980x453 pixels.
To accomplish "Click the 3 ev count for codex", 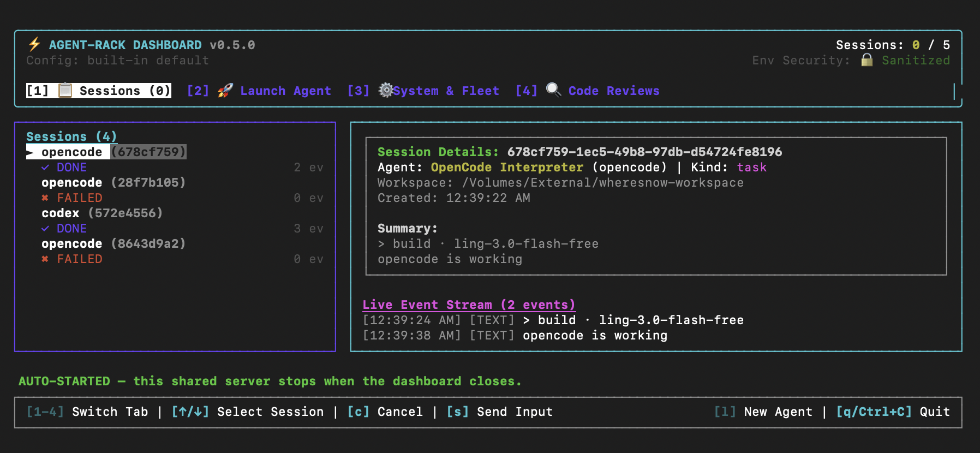I will pyautogui.click(x=308, y=228).
